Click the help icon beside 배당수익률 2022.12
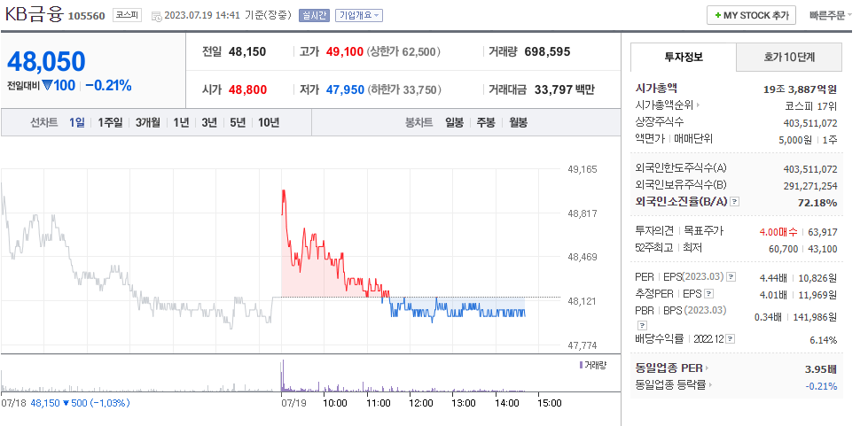The width and height of the screenshot is (868, 426). (x=731, y=338)
